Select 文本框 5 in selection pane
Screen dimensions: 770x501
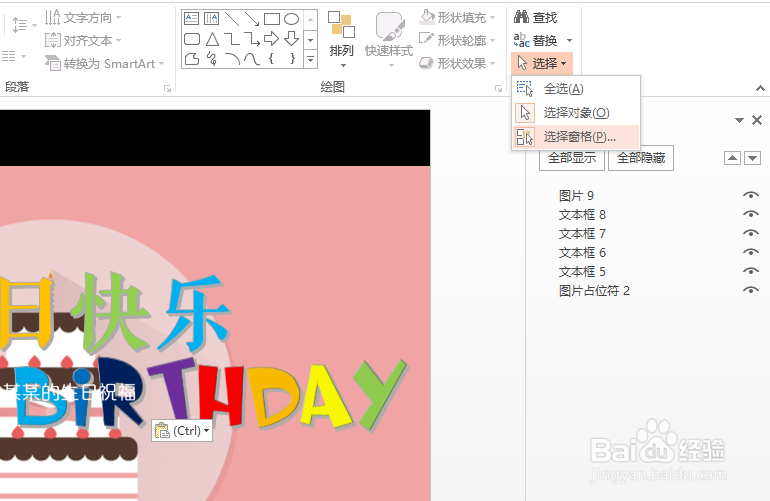pos(582,272)
